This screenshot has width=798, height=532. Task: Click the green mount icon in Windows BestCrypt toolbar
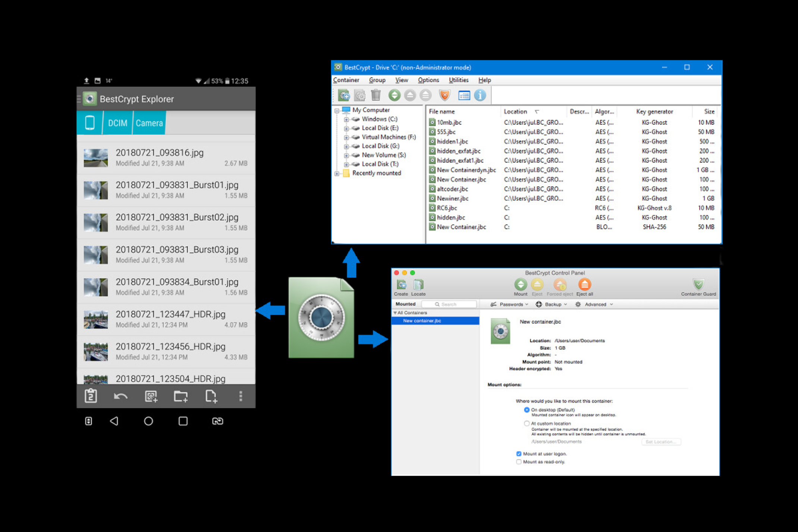point(394,95)
